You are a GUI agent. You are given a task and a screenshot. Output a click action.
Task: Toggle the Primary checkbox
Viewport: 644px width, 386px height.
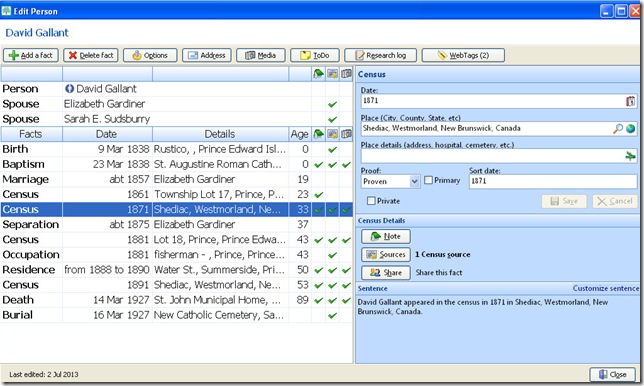428,180
